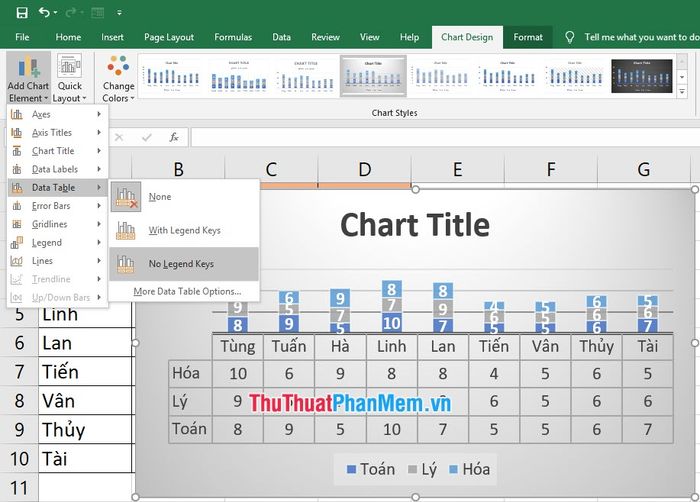
Task: Click the cell containing Tiến
Action: click(86, 372)
